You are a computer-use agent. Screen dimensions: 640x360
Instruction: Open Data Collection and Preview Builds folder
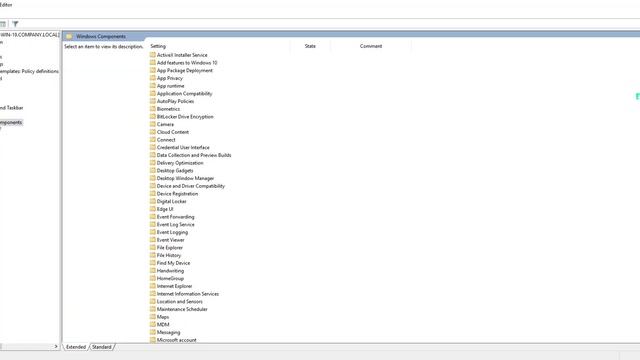click(191, 155)
